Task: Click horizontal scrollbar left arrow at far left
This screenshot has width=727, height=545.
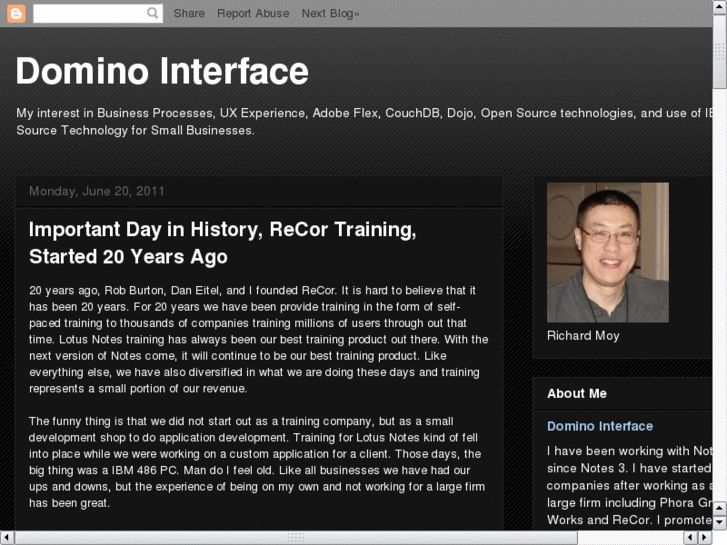Action: [x=6, y=538]
